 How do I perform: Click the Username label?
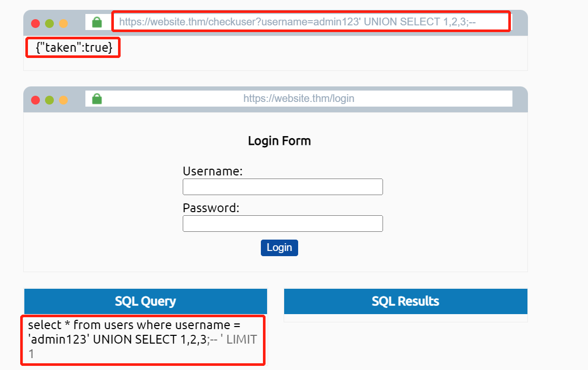point(213,171)
